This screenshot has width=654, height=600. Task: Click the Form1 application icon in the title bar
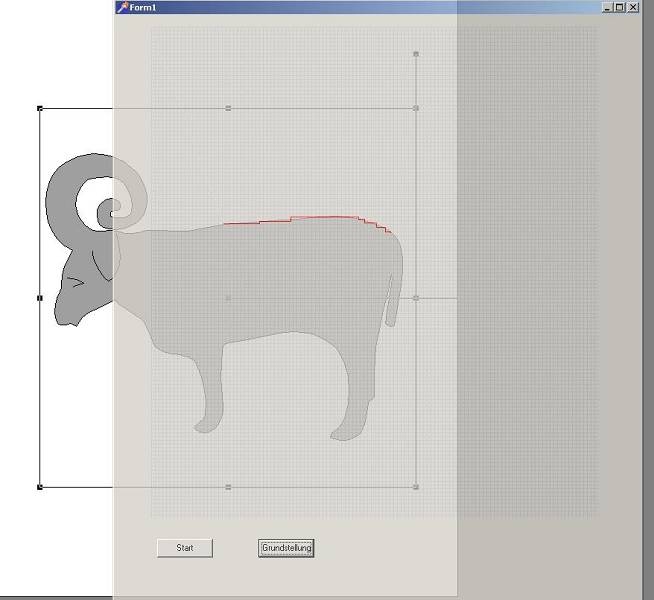tap(122, 7)
